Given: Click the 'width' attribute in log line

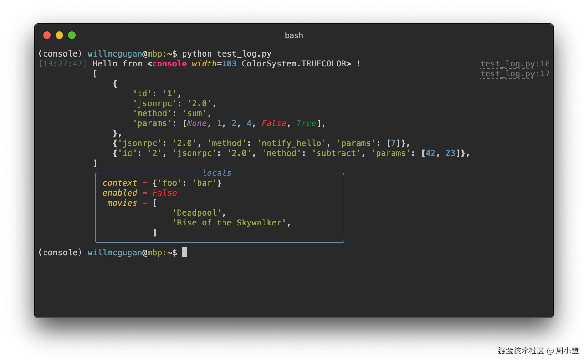Looking at the screenshot, I should coord(204,64).
